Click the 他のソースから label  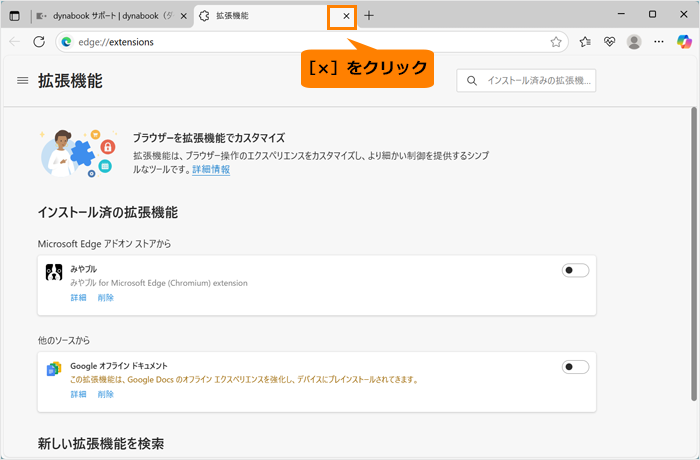pyautogui.click(x=64, y=340)
